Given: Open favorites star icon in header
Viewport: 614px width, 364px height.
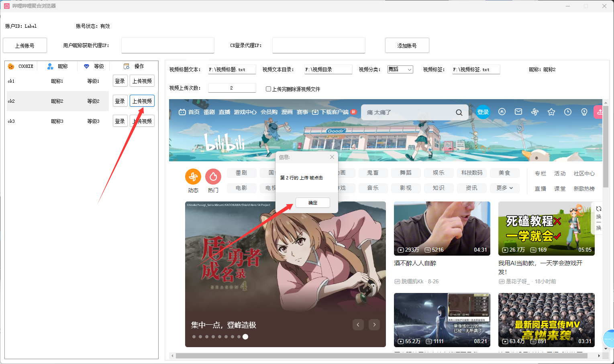Looking at the screenshot, I should pos(551,112).
